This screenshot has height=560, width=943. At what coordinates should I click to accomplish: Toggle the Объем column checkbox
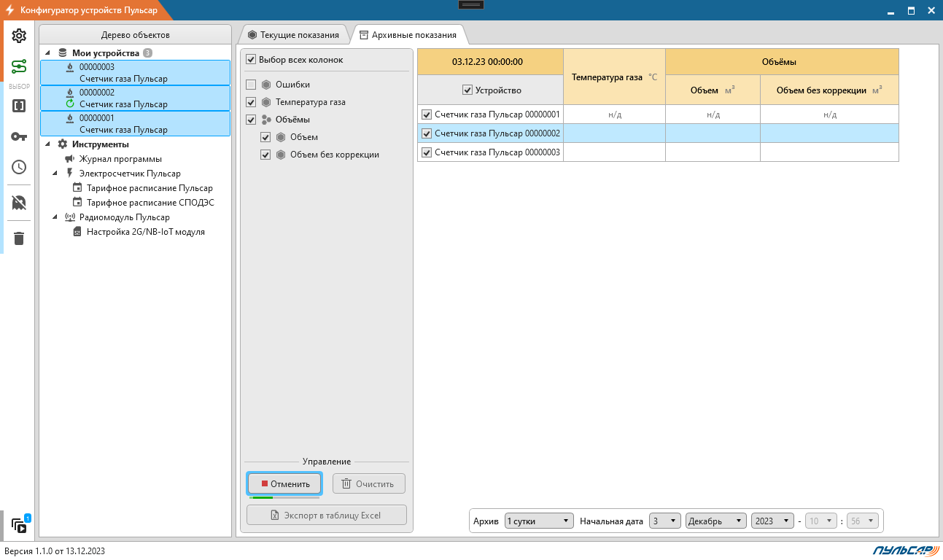coord(266,137)
